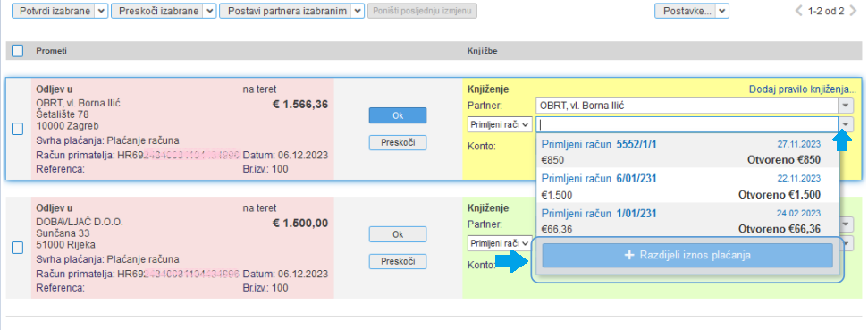Select Primljeni račun 1/01/231
Viewport: 868px width, 330px height.
(687, 220)
